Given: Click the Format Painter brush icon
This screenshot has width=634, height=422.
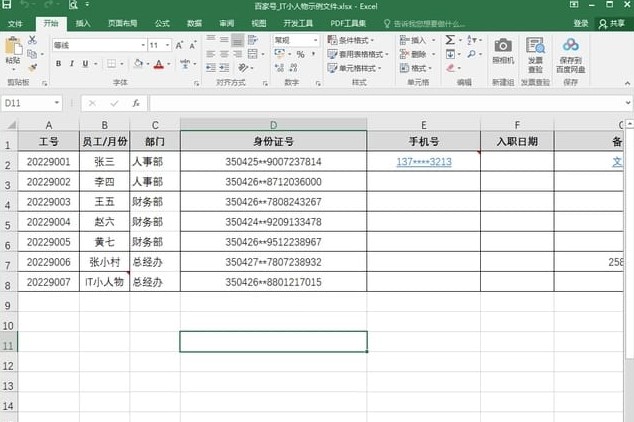Looking at the screenshot, I should click(32, 67).
